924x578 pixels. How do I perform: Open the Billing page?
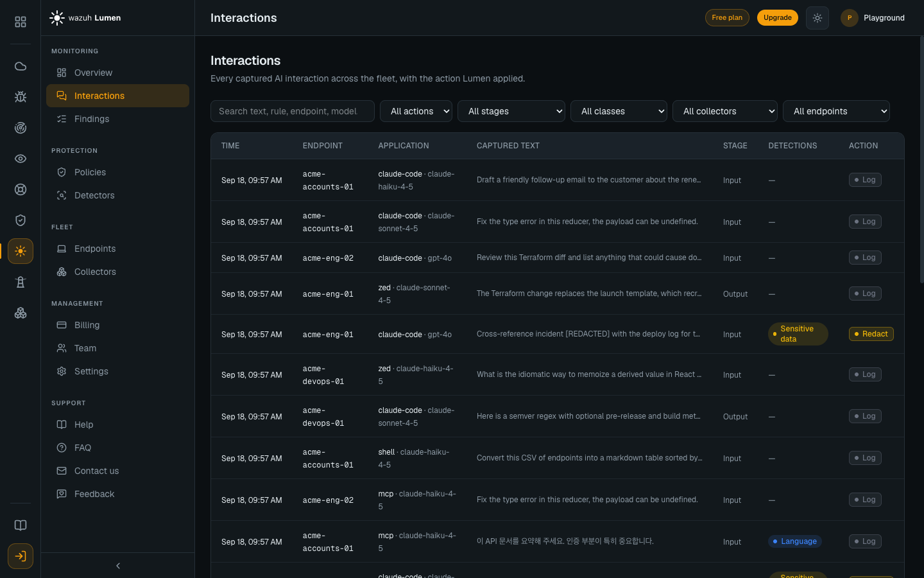[x=118, y=325]
